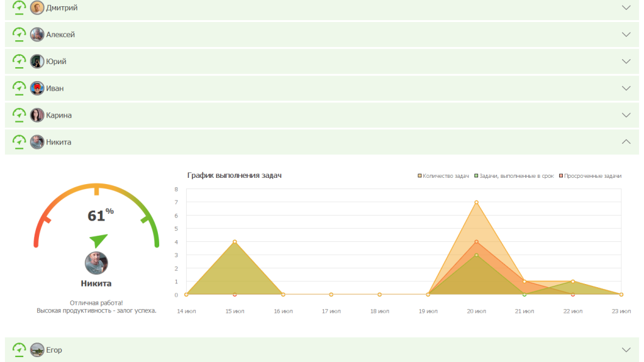Click Карина's avatar picture
644x362 pixels.
pos(37,115)
